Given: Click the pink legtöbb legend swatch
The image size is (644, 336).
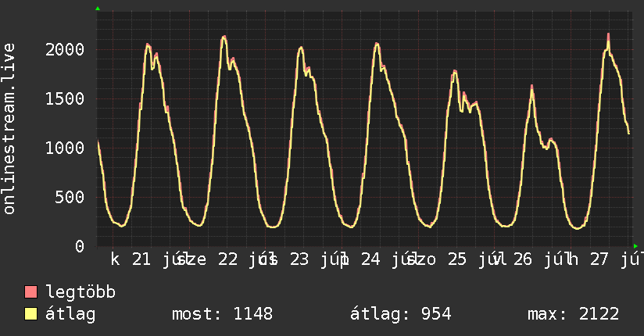Looking at the screenshot, I should (30, 291).
